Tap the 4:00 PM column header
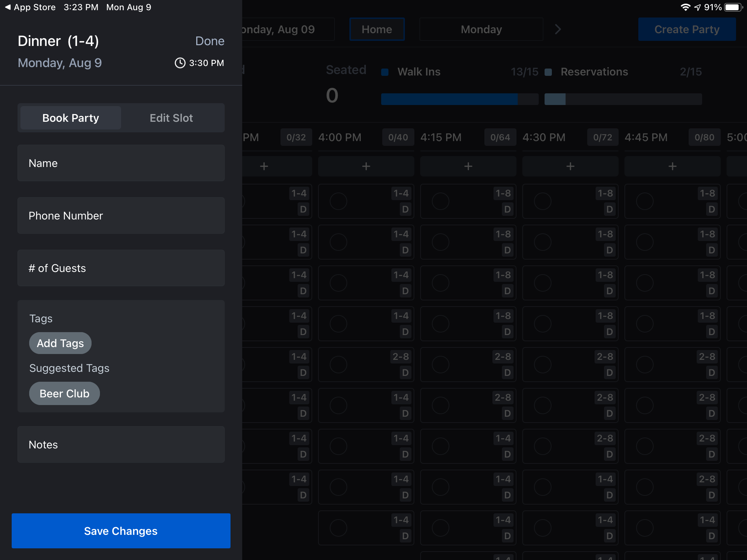This screenshot has width=747, height=560. point(340,137)
